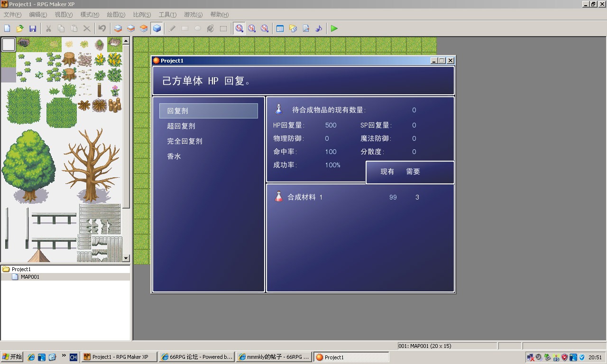Viewport: 607px width, 364px height.
Task: Create a new project with toolbar icon
Action: click(x=7, y=28)
